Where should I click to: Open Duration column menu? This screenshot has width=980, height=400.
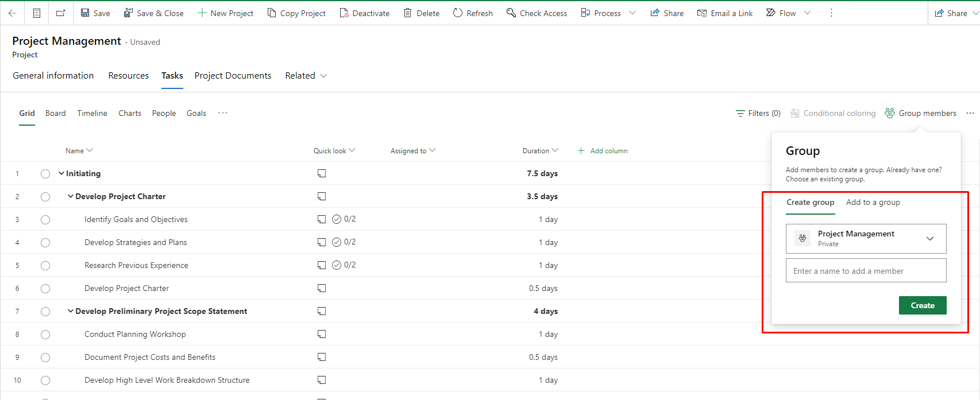(541, 151)
